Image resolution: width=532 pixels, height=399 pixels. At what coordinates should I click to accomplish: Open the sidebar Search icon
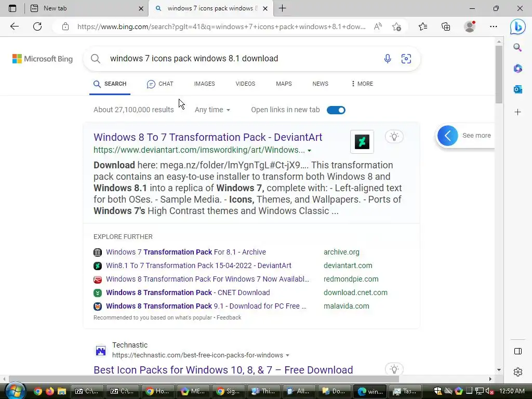pos(517,47)
